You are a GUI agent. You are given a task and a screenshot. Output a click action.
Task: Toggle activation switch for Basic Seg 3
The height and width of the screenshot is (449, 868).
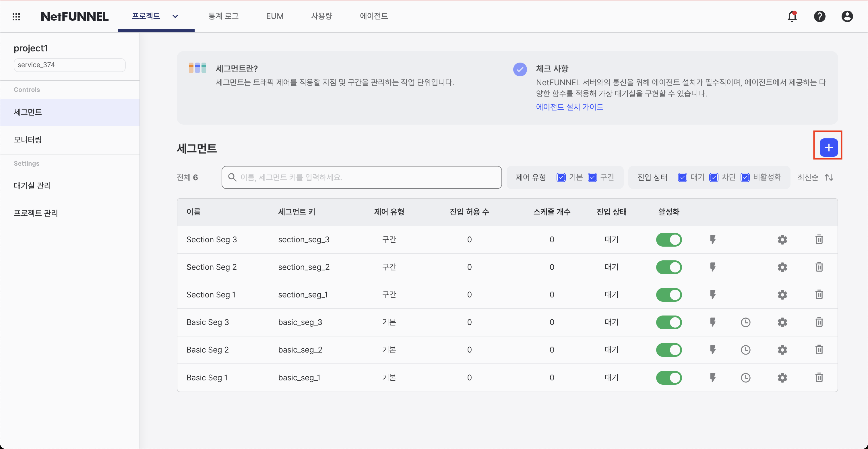pos(669,322)
